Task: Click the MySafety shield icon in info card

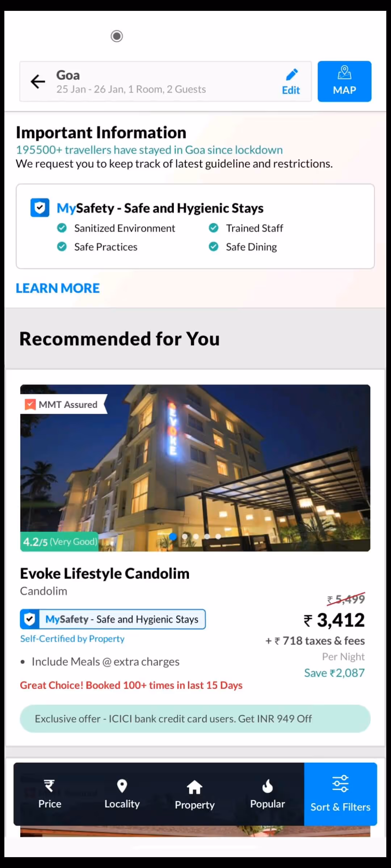Action: pos(40,208)
